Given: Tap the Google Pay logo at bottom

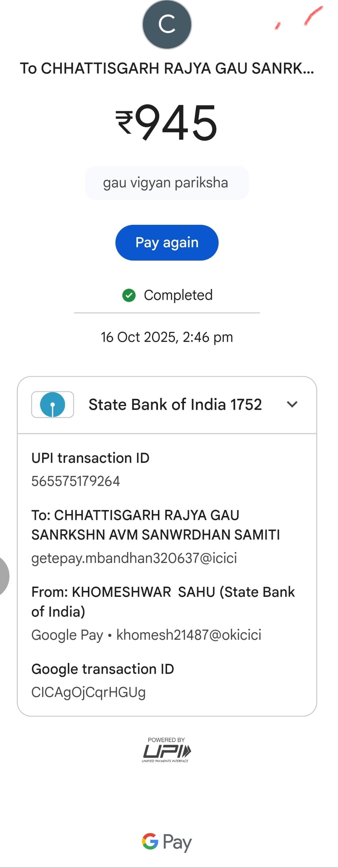Looking at the screenshot, I should tap(167, 842).
